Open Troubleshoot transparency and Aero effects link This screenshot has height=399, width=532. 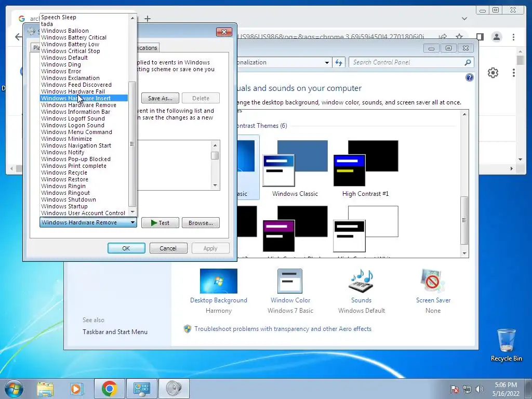[x=283, y=329]
